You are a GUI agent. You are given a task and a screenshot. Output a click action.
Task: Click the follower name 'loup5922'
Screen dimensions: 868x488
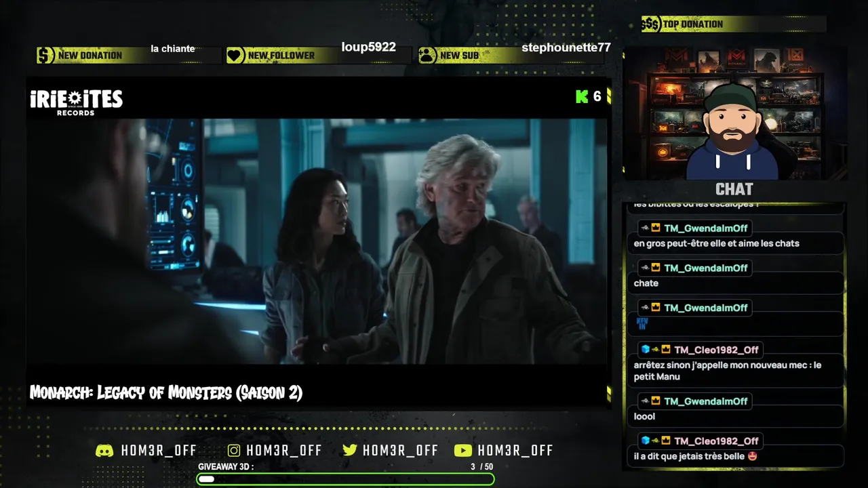(x=368, y=47)
